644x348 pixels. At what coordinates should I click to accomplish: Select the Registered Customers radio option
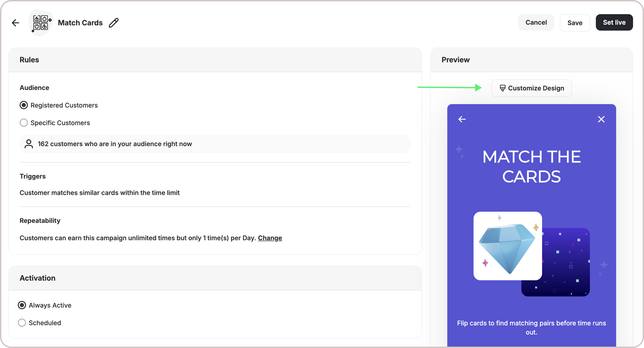coord(24,105)
